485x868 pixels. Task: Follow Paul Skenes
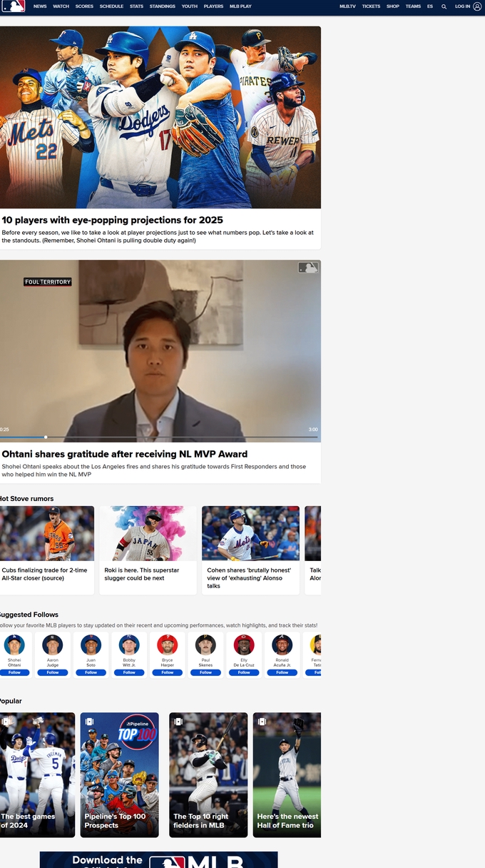205,672
